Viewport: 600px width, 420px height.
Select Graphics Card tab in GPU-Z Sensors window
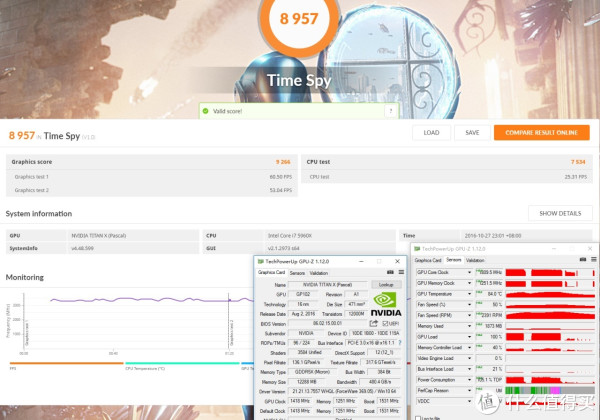click(x=428, y=260)
